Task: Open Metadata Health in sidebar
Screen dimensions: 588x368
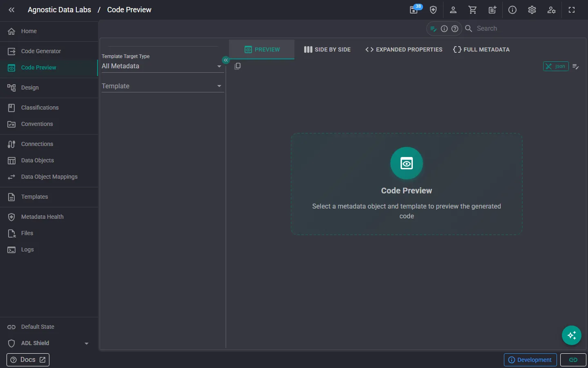Action: 49,217
